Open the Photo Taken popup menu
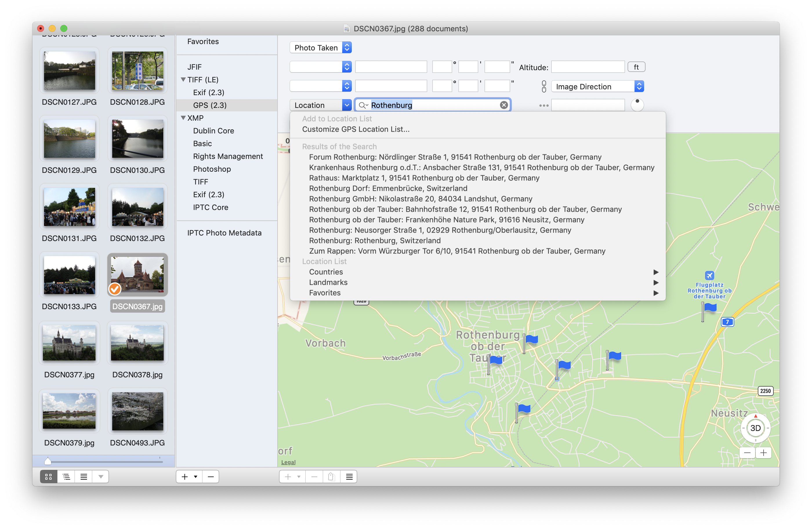Image resolution: width=812 pixels, height=529 pixels. pyautogui.click(x=320, y=48)
